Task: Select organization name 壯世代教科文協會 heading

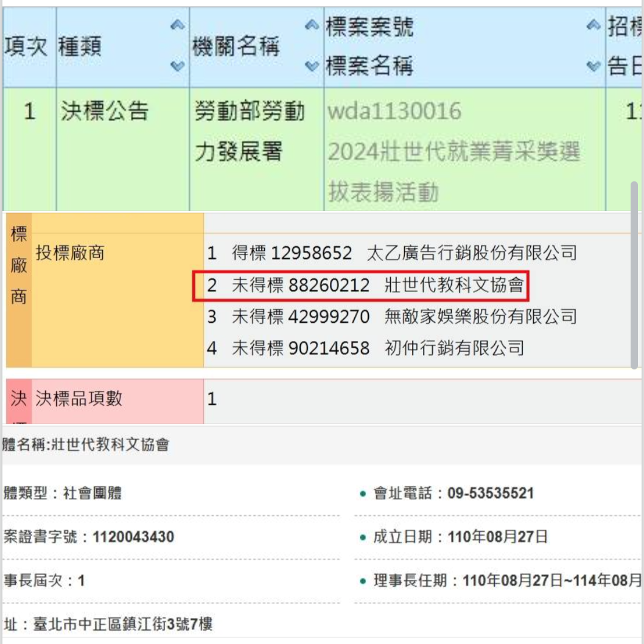Action: pos(111,444)
